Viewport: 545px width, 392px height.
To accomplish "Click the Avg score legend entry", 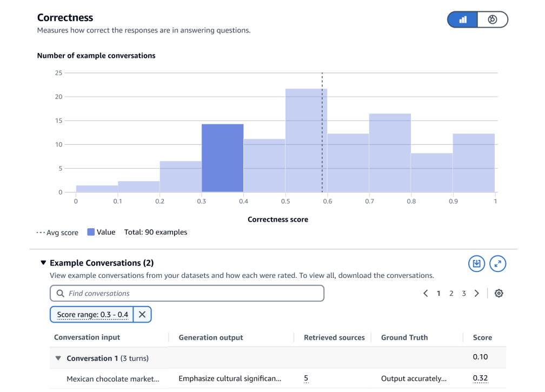I will pos(57,232).
